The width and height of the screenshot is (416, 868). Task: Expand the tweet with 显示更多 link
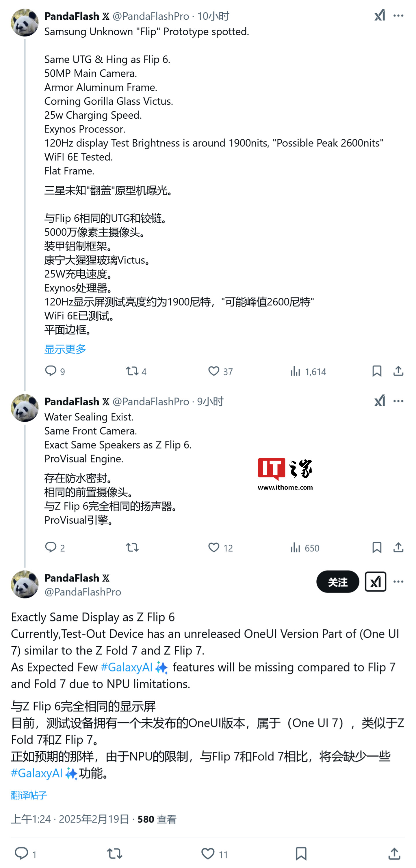[65, 349]
